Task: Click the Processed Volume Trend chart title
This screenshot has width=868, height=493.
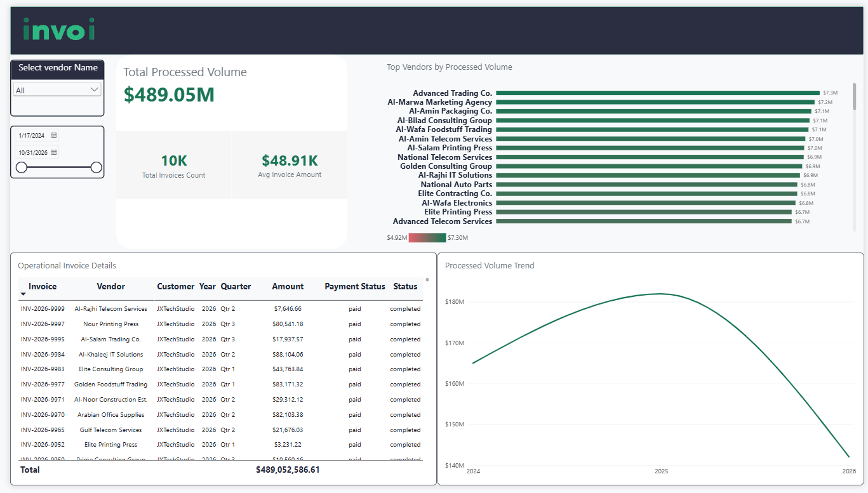Action: click(490, 266)
